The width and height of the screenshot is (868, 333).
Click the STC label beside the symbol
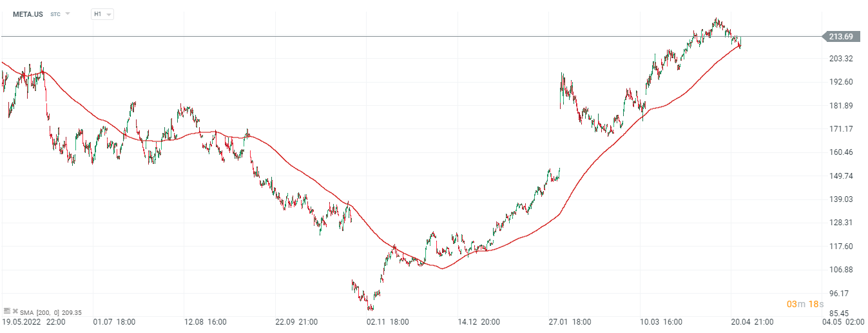pyautogui.click(x=55, y=14)
